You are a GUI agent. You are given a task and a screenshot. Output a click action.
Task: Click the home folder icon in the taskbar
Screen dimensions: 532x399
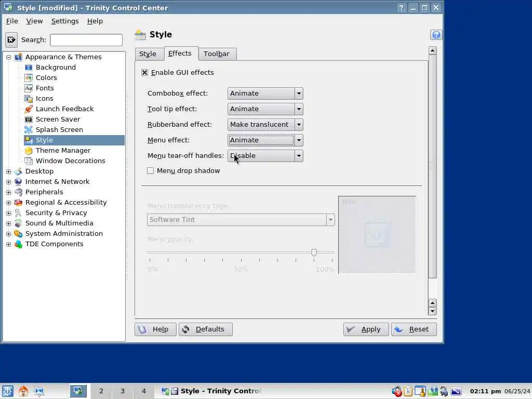coord(23,391)
